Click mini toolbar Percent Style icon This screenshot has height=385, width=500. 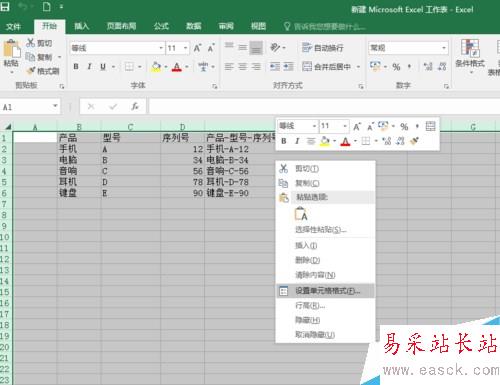pos(404,127)
